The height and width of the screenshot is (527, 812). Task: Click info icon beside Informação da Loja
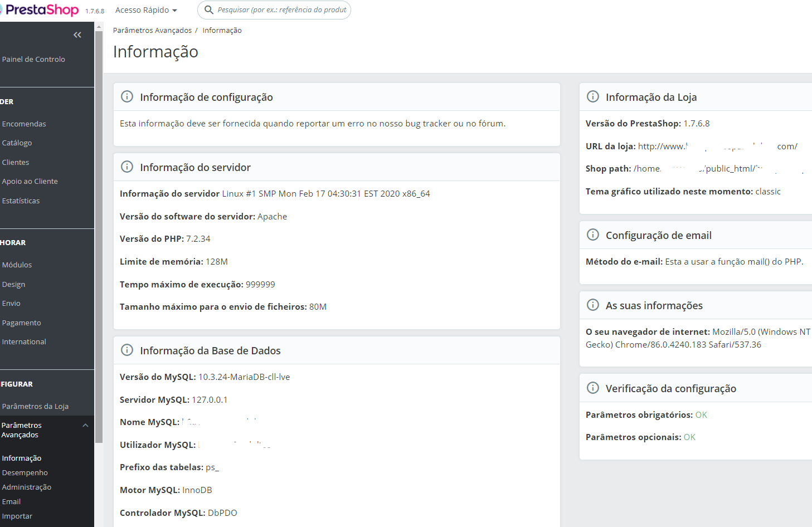click(x=593, y=96)
